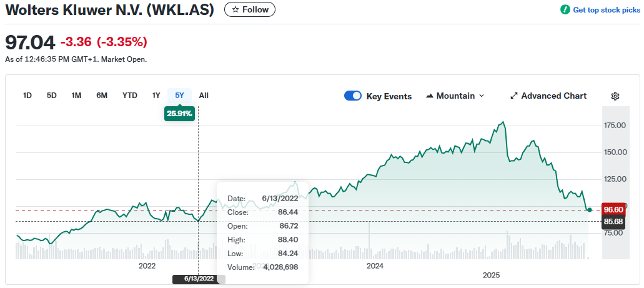Click the 6/13/2022 date marker on axis
The width and height of the screenshot is (644, 288).
tap(198, 279)
